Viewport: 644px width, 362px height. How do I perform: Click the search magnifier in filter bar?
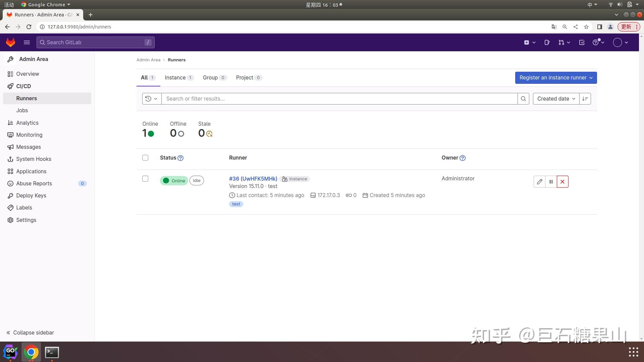tap(524, 99)
